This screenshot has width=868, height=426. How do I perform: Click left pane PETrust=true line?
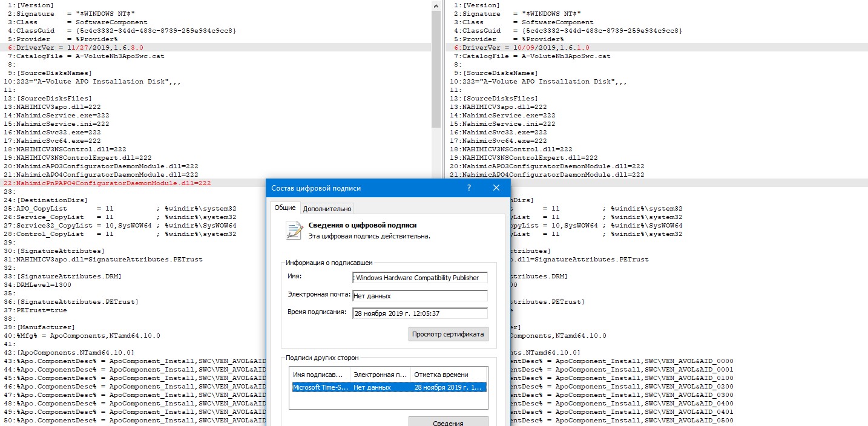click(35, 310)
